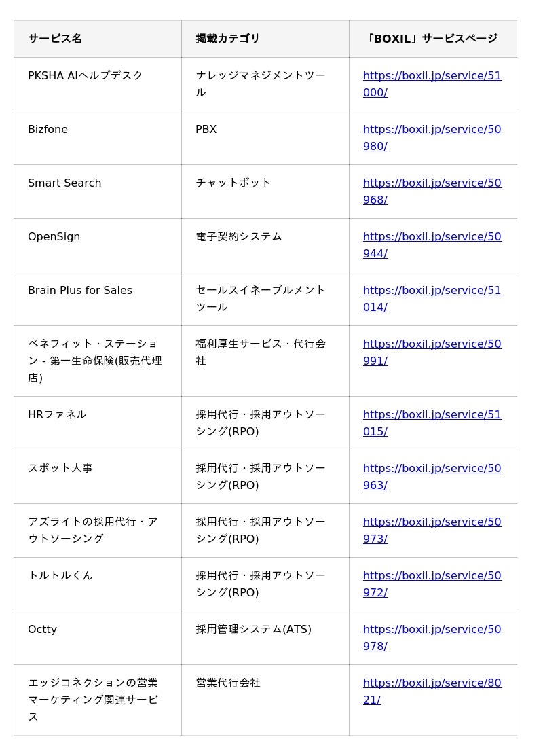The image size is (543, 756).
Task: Click the 営業代行会社 category cell
Action: [x=265, y=700]
